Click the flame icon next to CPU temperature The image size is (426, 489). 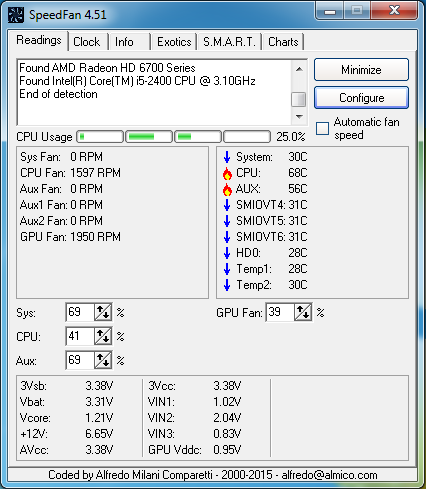(x=227, y=173)
